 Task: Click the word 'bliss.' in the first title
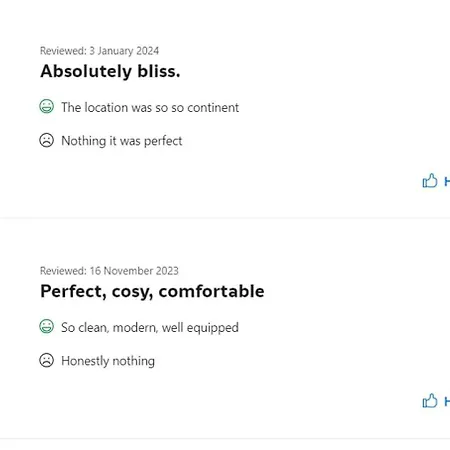[x=159, y=71]
